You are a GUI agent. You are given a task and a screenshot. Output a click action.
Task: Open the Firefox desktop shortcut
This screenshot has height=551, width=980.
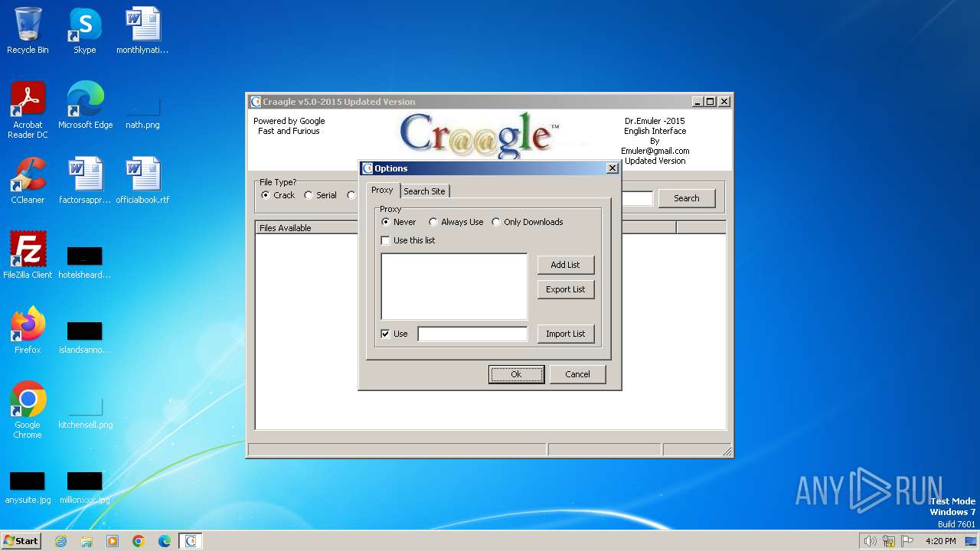[28, 331]
